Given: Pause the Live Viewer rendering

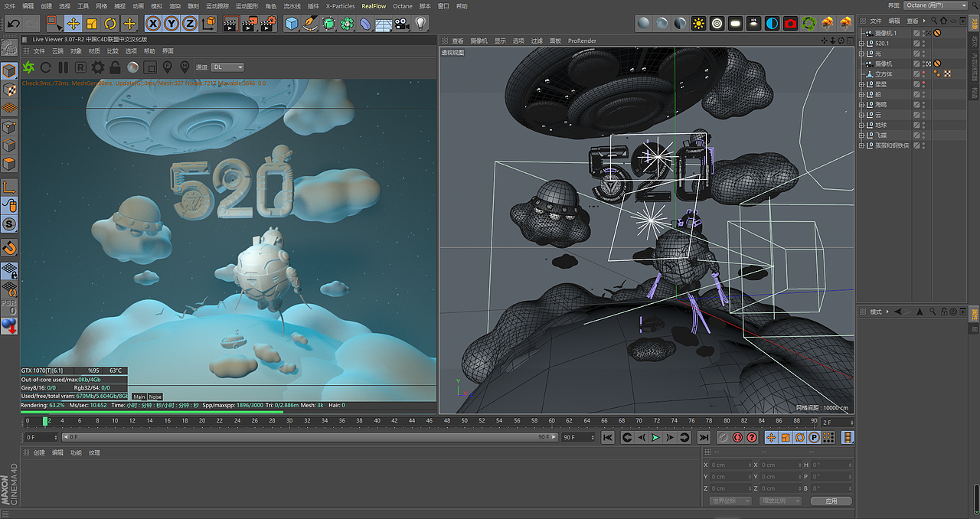Looking at the screenshot, I should pyautogui.click(x=63, y=69).
